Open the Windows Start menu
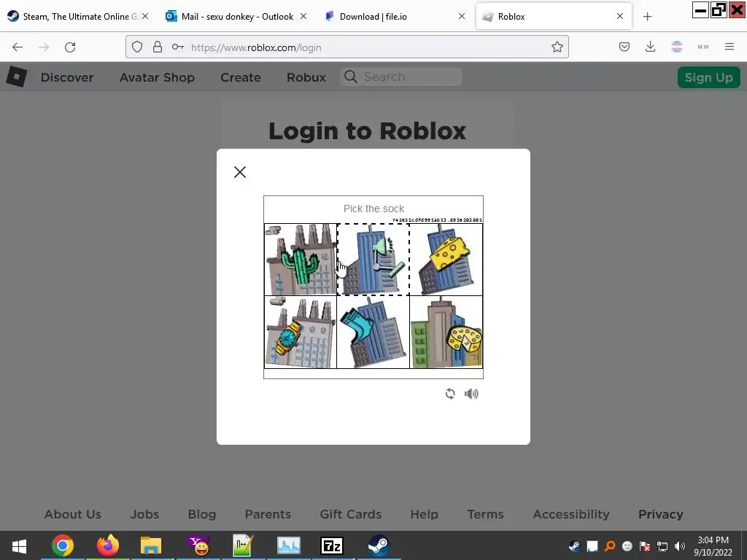This screenshot has width=747, height=560. (x=19, y=545)
